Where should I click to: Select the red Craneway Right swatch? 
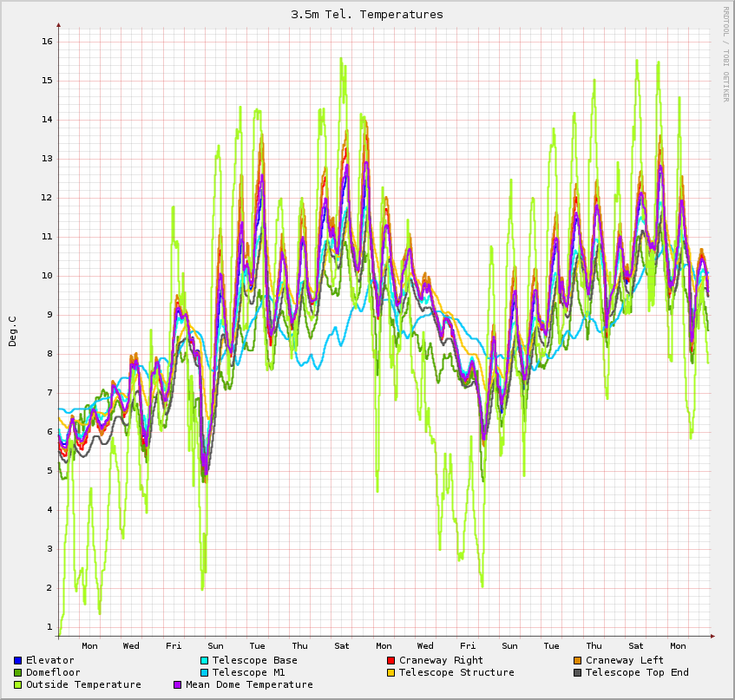click(x=390, y=660)
